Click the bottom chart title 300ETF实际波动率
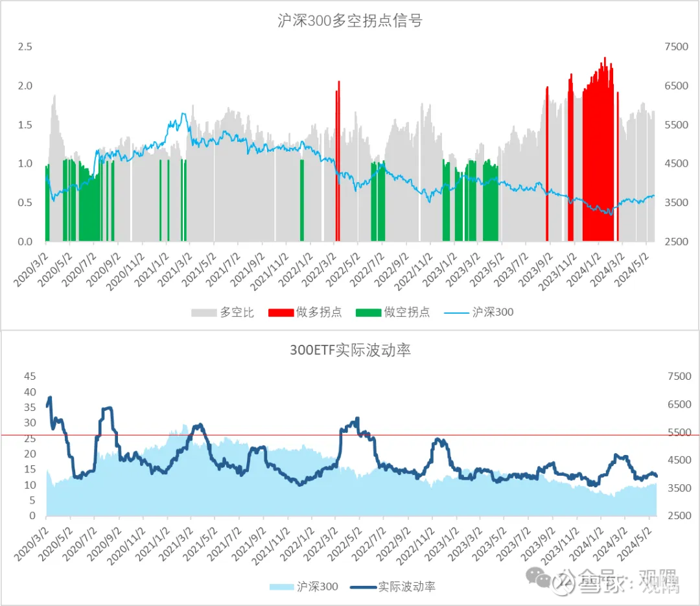 pos(349,351)
